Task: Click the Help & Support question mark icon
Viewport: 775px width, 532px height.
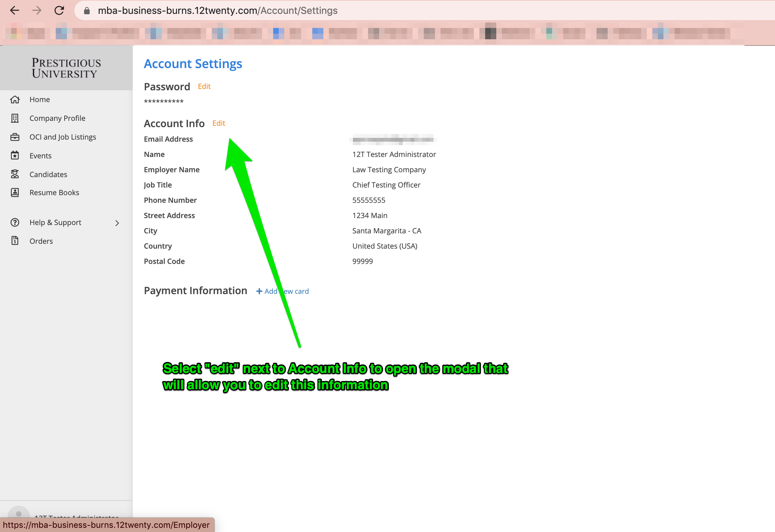Action: pos(15,223)
